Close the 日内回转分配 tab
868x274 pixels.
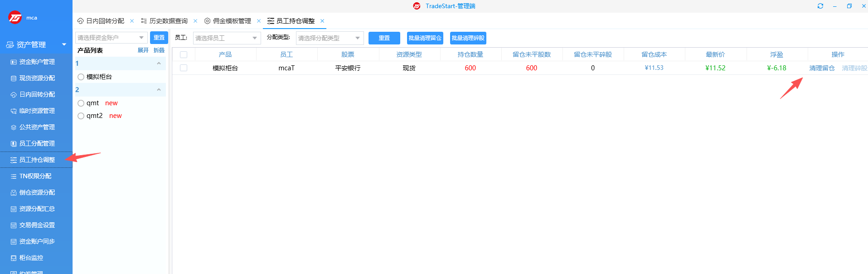point(132,21)
